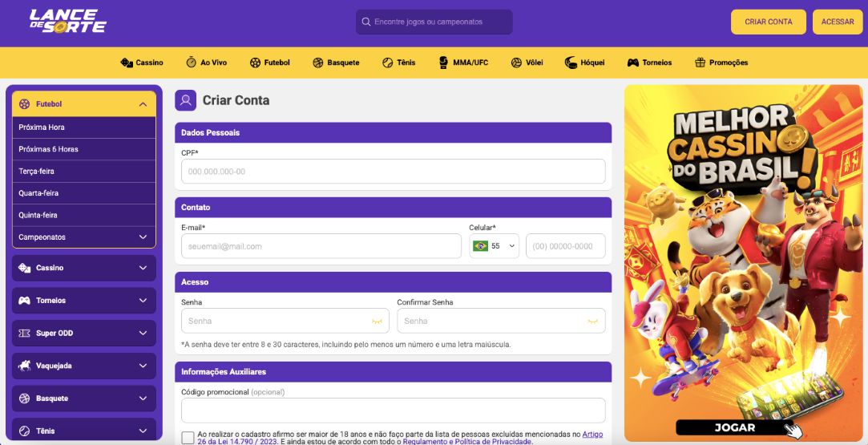This screenshot has width=868, height=445.
Task: Click the sidebar Torneios gamepad icon
Action: (x=24, y=301)
